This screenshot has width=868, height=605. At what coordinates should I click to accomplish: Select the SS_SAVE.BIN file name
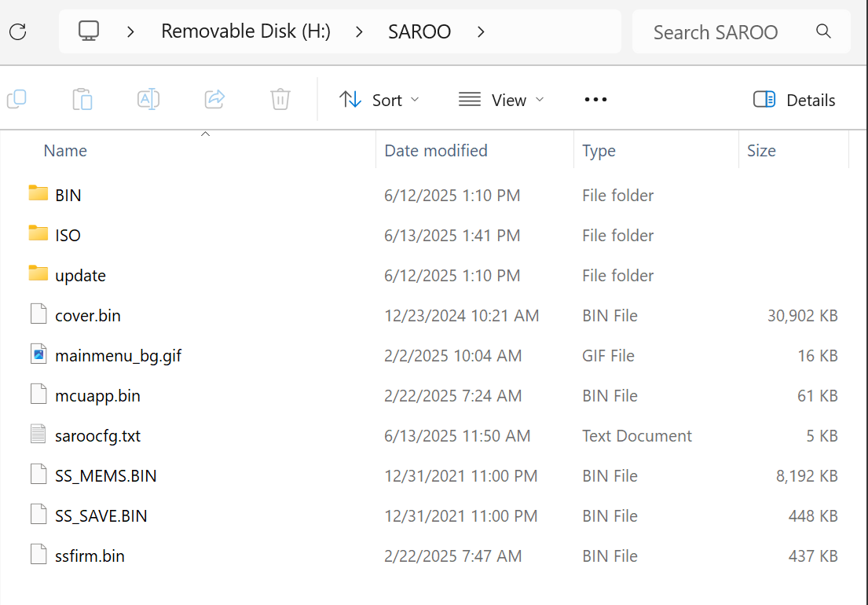[101, 516]
